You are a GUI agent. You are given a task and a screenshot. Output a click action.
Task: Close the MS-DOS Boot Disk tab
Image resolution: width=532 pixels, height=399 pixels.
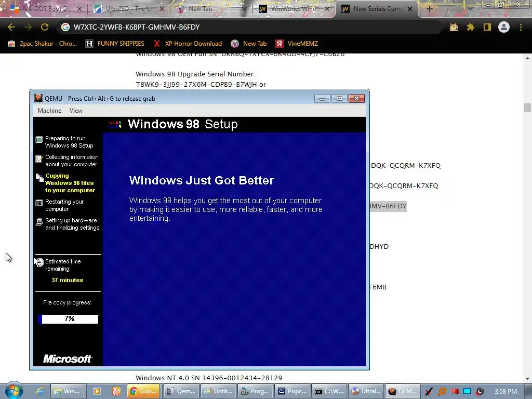79,9
